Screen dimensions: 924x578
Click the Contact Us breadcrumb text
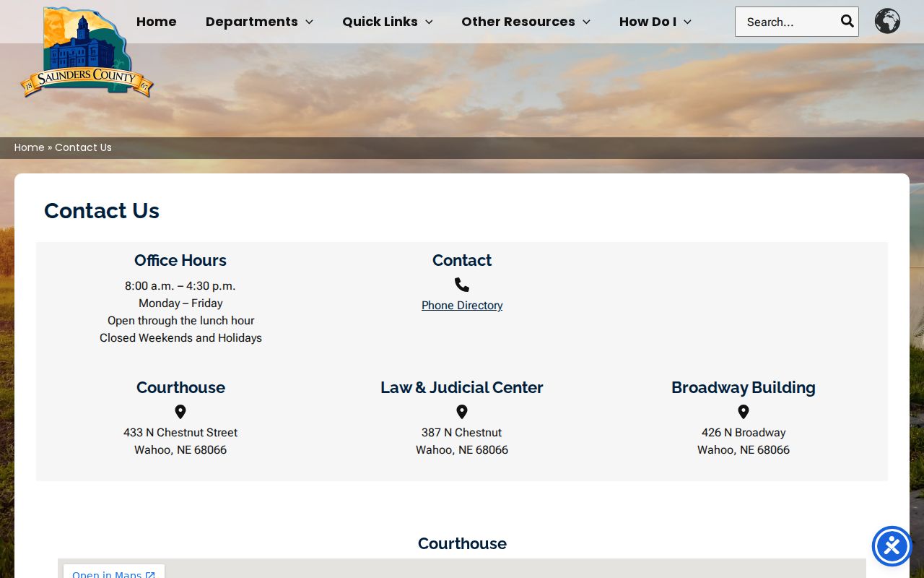point(83,147)
